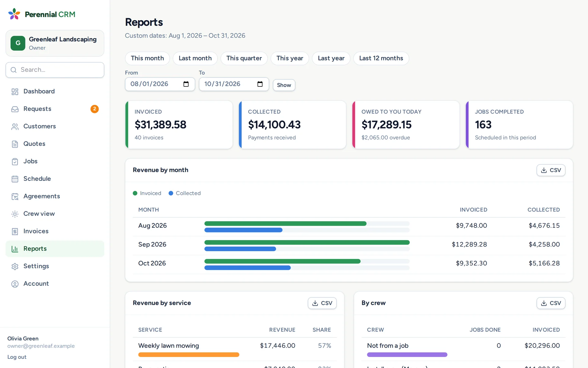The width and height of the screenshot is (588, 368).
Task: Click the Reports bar chart icon
Action: point(15,249)
